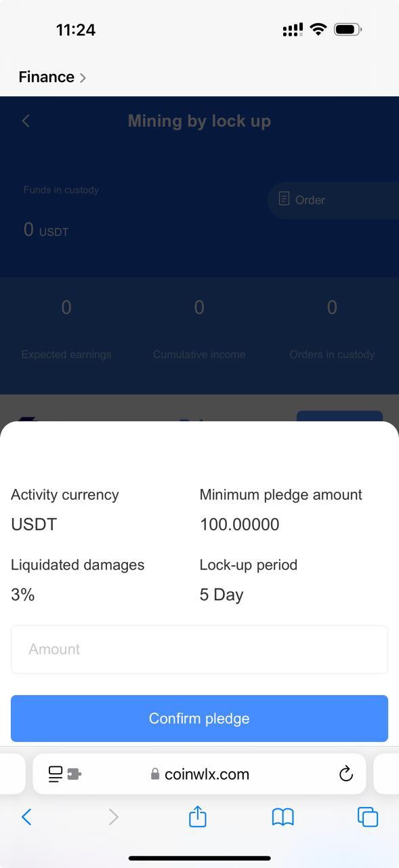The height and width of the screenshot is (868, 399).
Task: Tap the padlock icon in the address bar
Action: [155, 774]
